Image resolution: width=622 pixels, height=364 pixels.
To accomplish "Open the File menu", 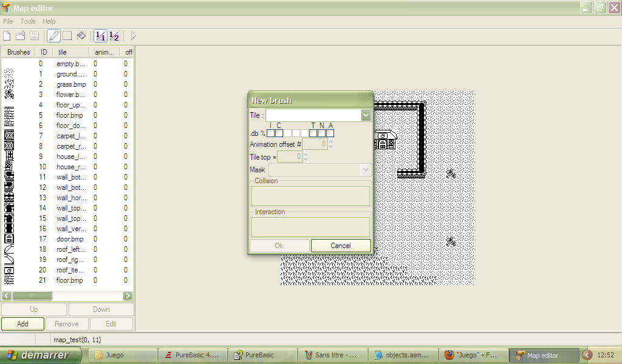I will pos(8,21).
